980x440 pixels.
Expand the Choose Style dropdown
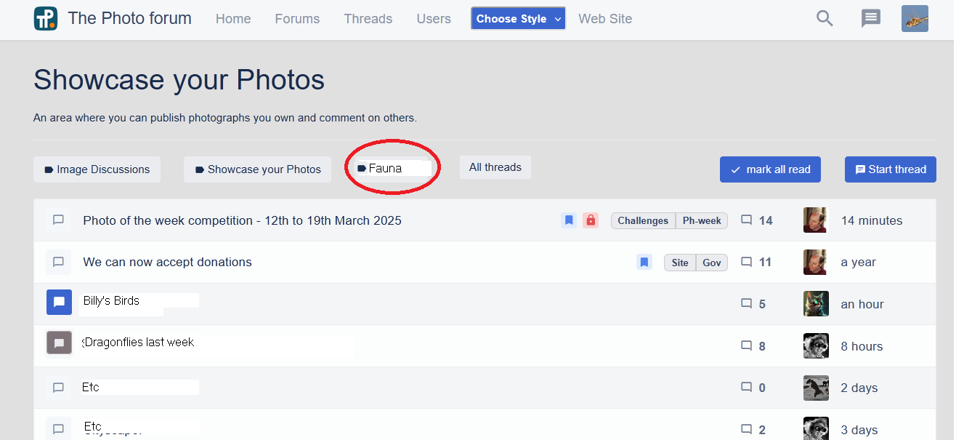point(518,19)
